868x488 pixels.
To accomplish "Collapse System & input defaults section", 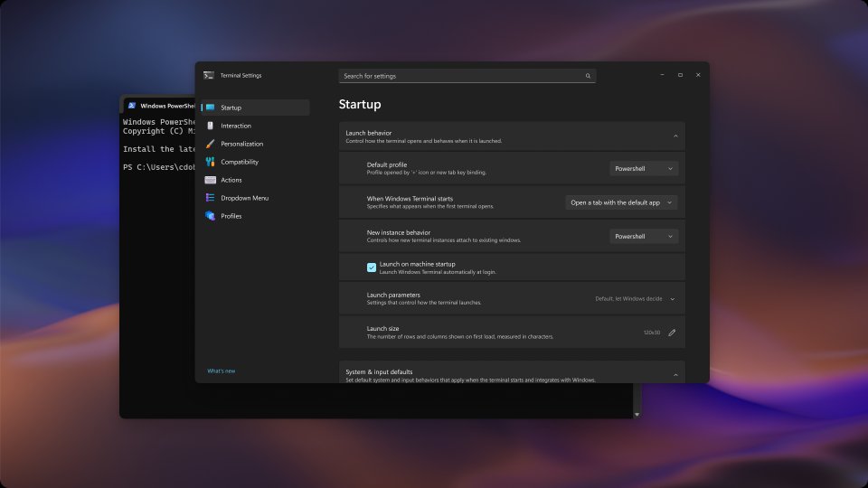I will click(x=675, y=375).
